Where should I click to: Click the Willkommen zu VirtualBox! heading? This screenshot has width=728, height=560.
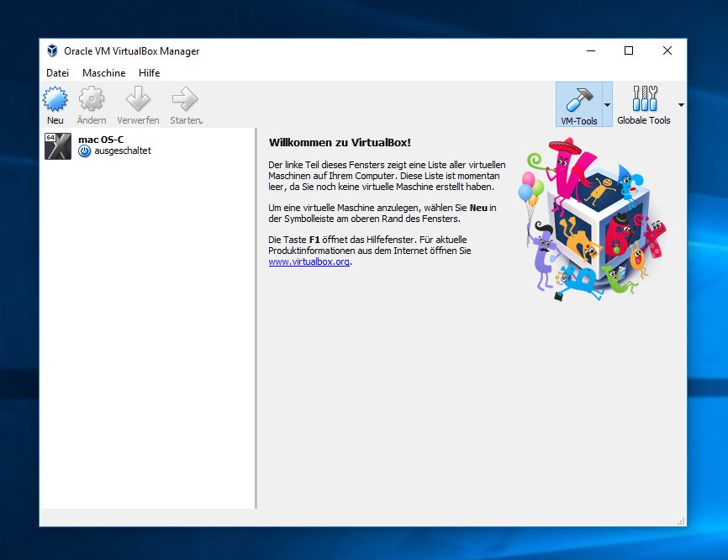[340, 143]
